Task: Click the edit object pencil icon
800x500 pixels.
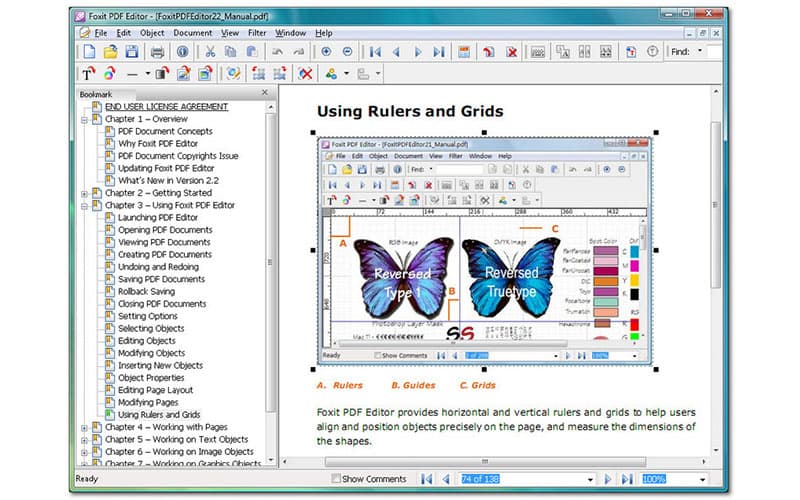Action: pos(233,74)
